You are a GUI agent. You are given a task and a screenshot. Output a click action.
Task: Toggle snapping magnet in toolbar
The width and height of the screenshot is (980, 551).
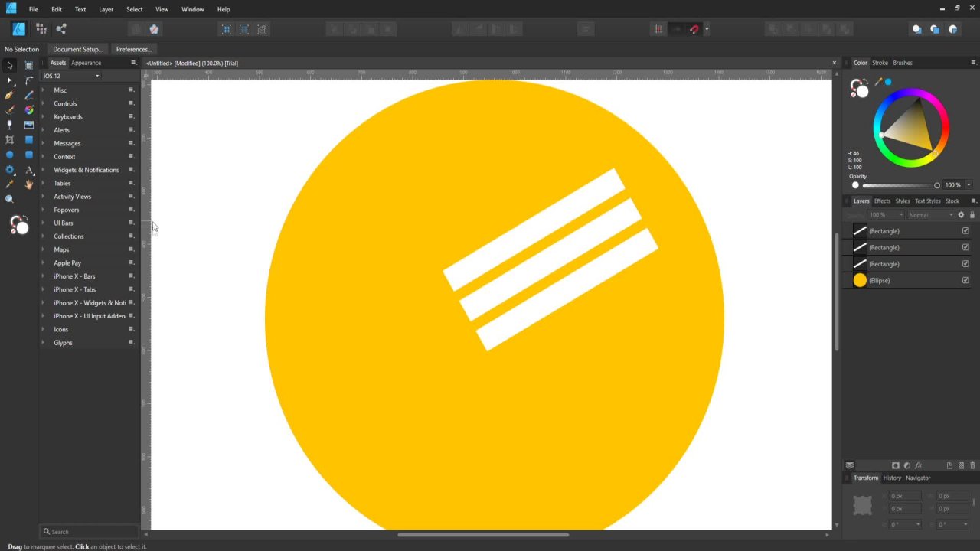point(694,29)
